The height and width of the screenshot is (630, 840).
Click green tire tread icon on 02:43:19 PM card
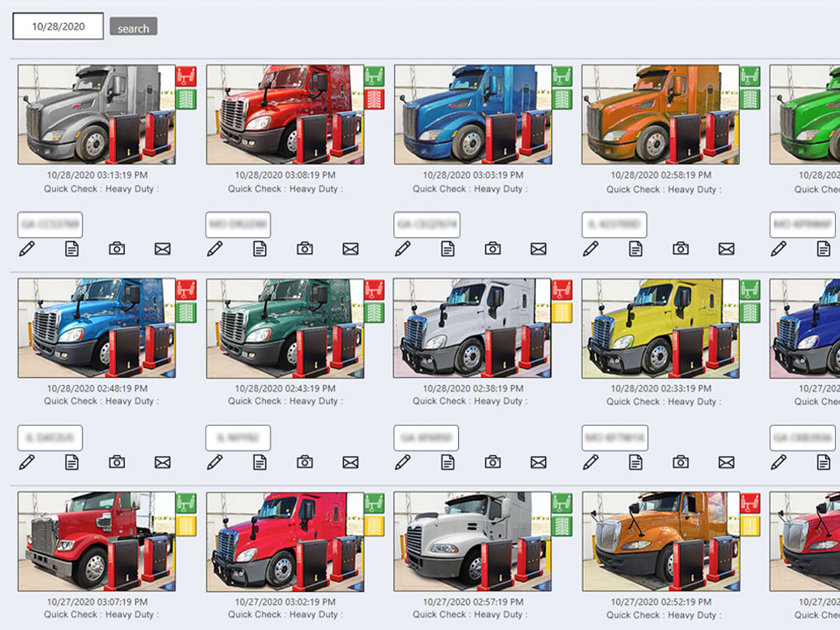point(374,312)
